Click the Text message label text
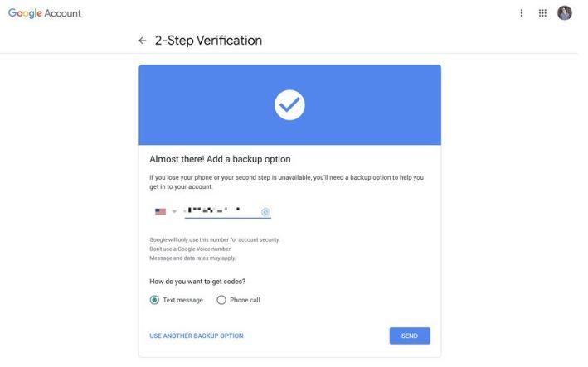Image resolution: width=588 pixels, height=367 pixels. (182, 300)
